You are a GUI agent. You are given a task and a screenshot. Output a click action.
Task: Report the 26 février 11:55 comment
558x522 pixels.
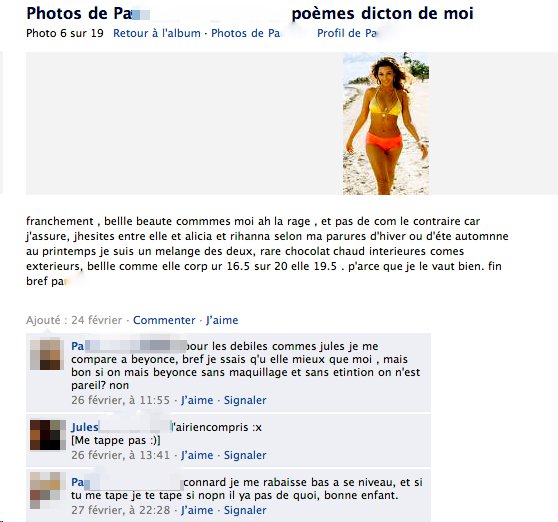pyautogui.click(x=245, y=400)
